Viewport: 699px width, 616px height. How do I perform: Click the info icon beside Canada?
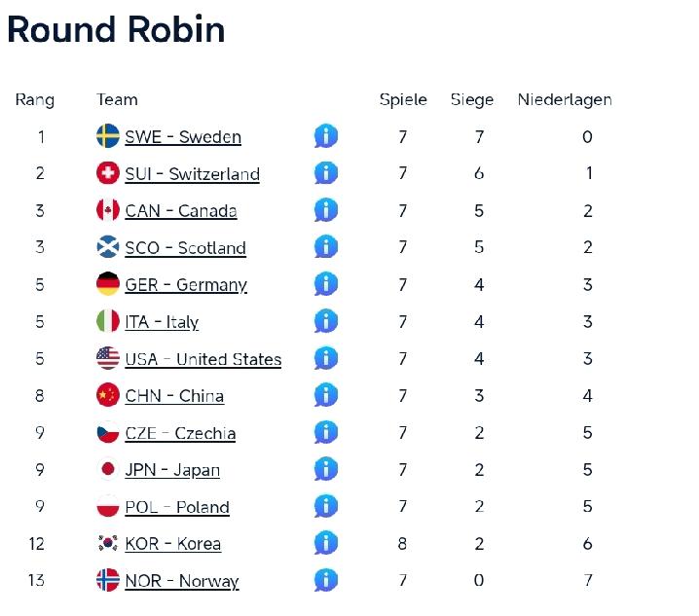[326, 210]
